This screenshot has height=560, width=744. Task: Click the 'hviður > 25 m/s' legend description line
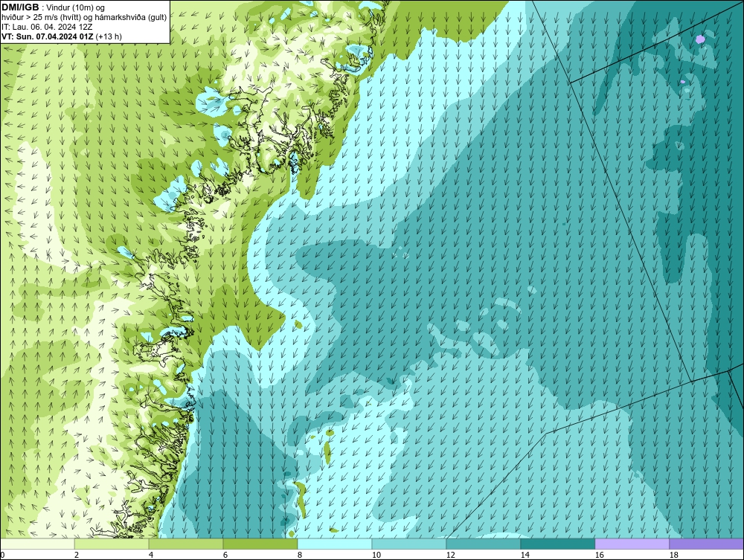click(x=84, y=18)
